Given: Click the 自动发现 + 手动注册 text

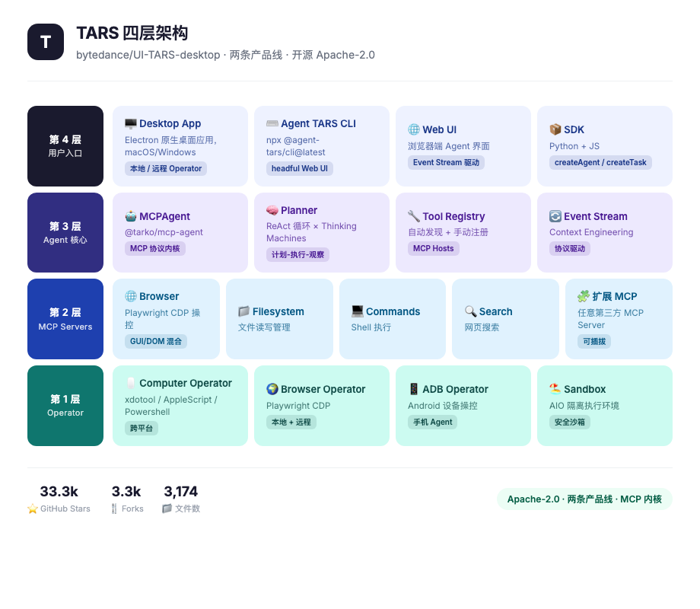Looking at the screenshot, I should (x=448, y=232).
